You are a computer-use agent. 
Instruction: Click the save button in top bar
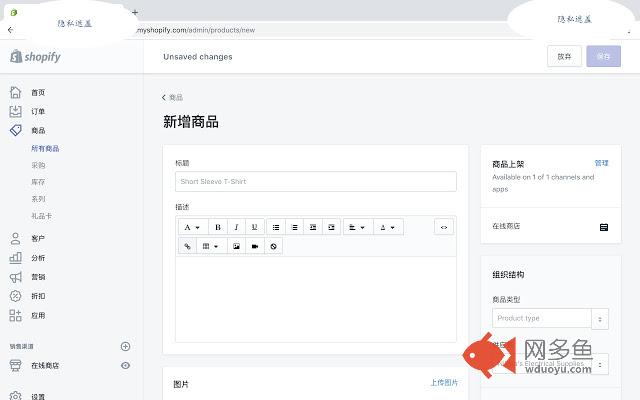[603, 56]
